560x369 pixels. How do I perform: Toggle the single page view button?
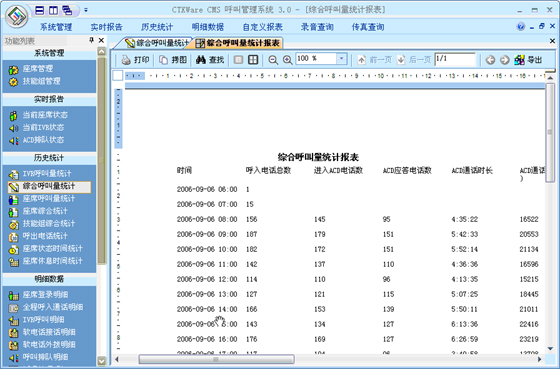[238, 60]
